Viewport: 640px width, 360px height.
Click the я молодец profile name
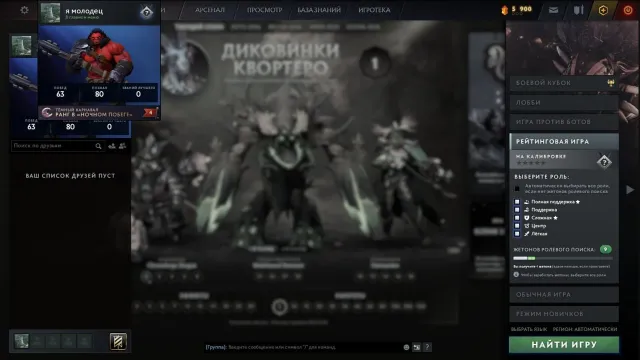84,11
